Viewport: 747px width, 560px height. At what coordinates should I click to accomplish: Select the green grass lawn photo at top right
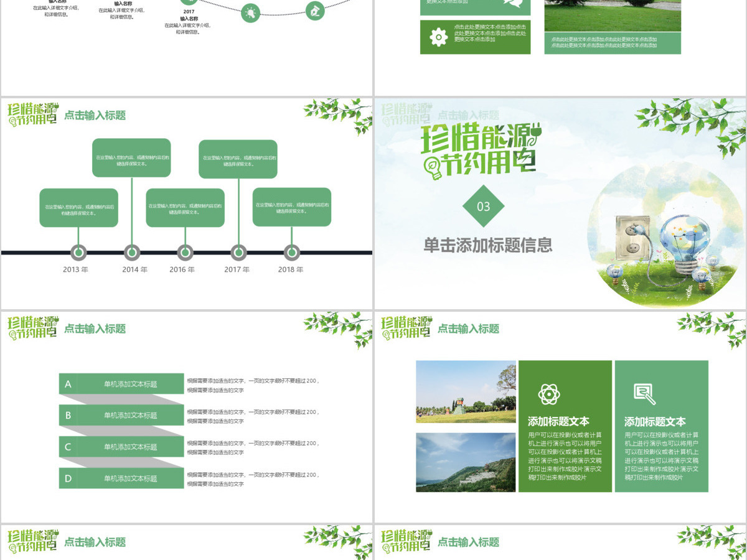[x=613, y=16]
